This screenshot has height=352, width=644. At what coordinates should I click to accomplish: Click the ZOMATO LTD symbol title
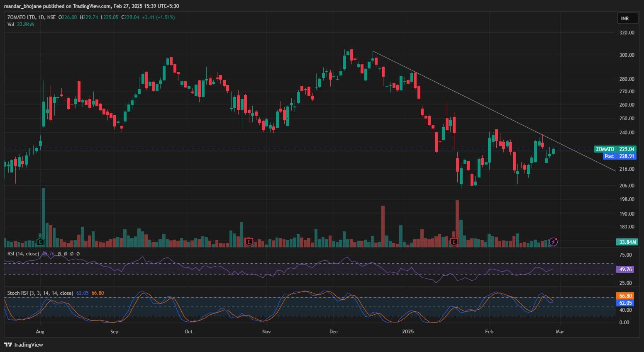pos(22,17)
